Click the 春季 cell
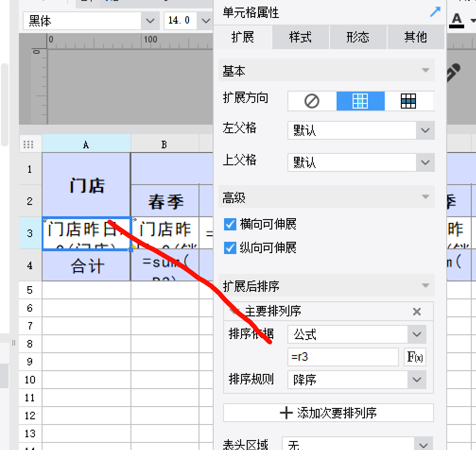The height and width of the screenshot is (450, 476). pyautogui.click(x=165, y=201)
